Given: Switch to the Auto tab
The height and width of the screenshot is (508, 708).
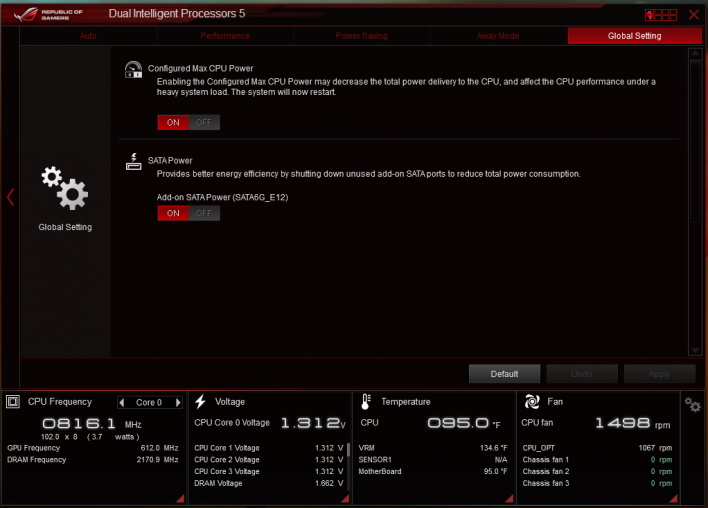Looking at the screenshot, I should click(88, 36).
